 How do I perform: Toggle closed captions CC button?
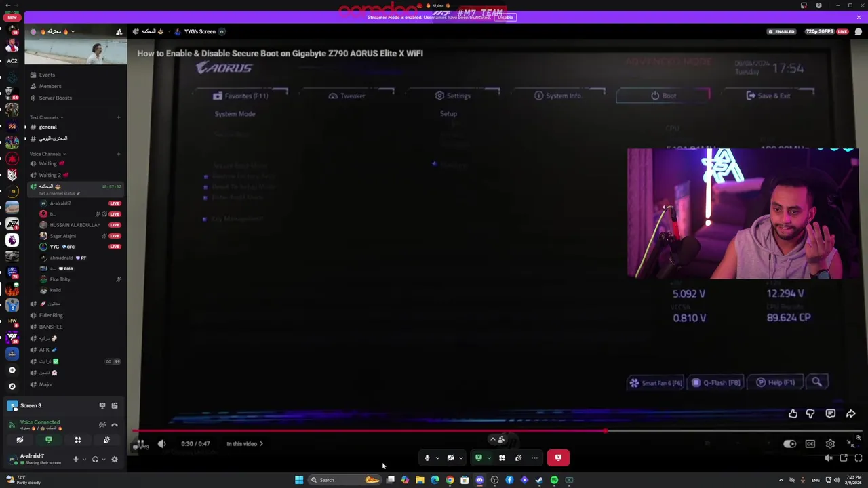(x=810, y=444)
